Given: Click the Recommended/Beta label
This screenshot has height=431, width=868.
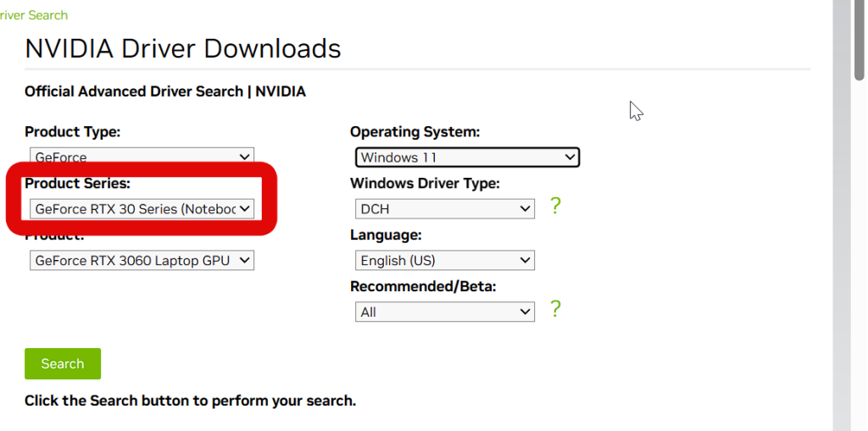Looking at the screenshot, I should point(423,286).
